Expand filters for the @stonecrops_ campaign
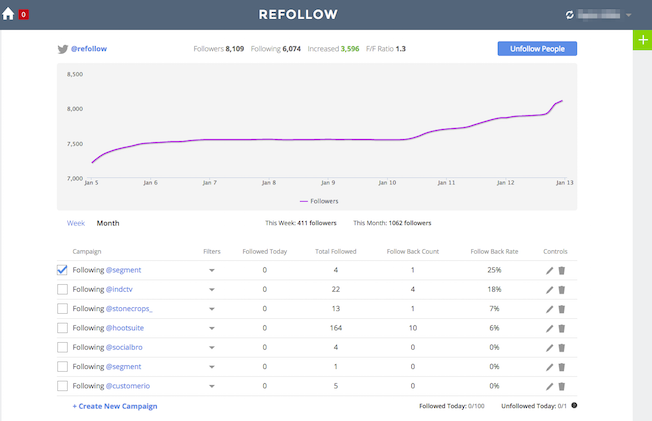The image size is (652, 421). pos(212,309)
